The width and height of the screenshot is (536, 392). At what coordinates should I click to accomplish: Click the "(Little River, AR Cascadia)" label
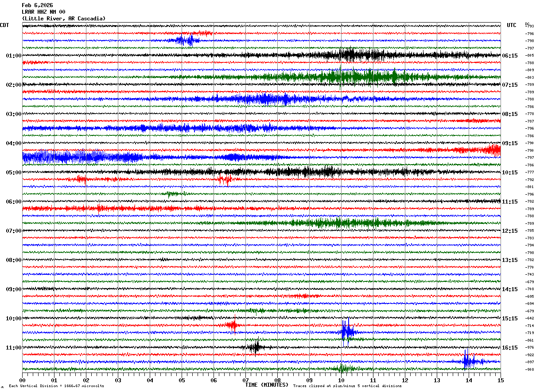[x=64, y=19]
